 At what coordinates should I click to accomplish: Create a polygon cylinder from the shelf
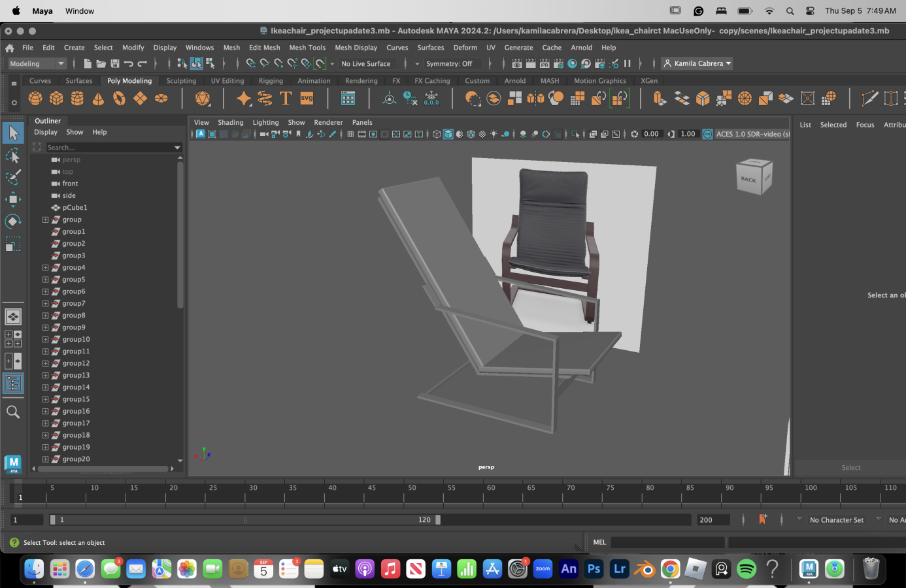[x=77, y=99]
